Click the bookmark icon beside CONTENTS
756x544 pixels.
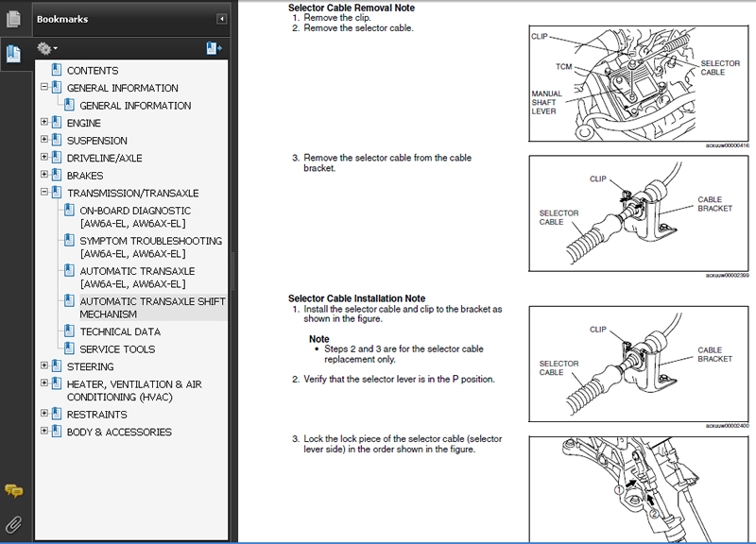point(57,70)
